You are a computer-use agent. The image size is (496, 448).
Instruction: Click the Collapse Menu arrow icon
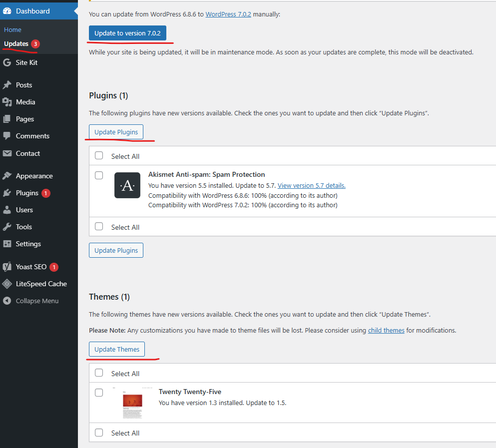(x=7, y=301)
